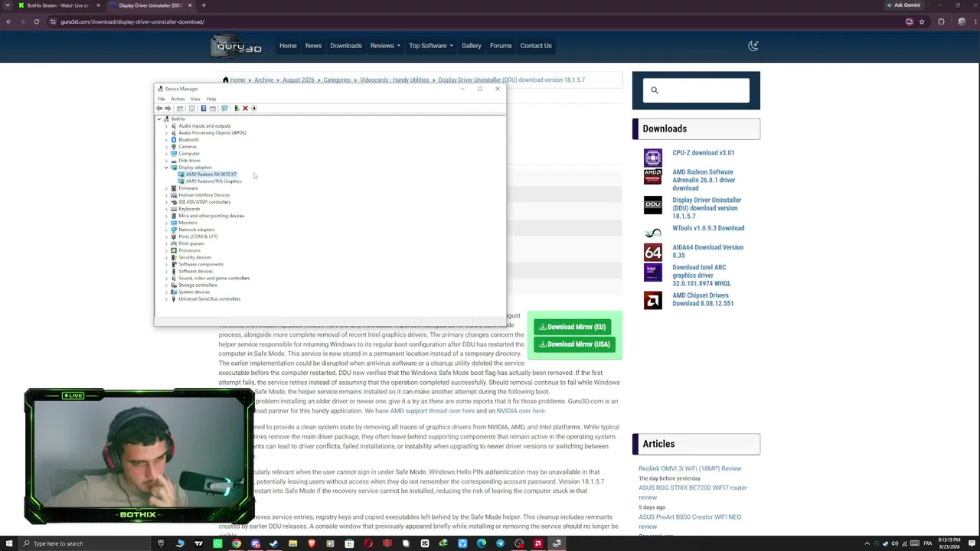Click the Download Mirror (EU) button
Screen dimensions: 980x551
573,327
